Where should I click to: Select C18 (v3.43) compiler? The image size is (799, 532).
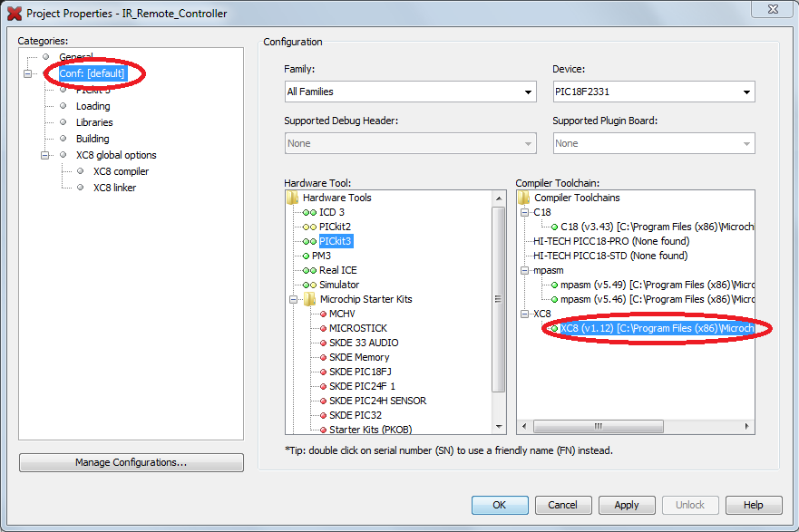point(657,227)
